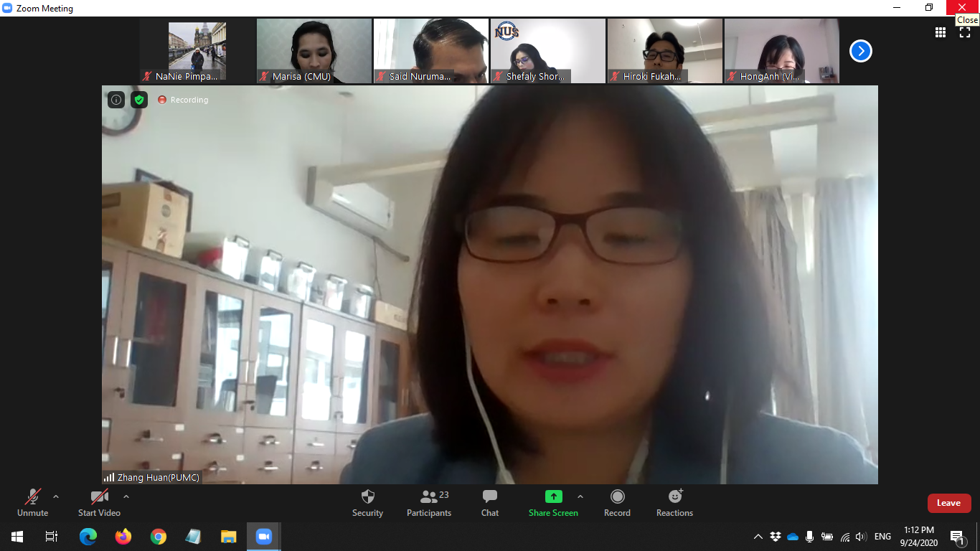Click the red Leave button

[949, 503]
